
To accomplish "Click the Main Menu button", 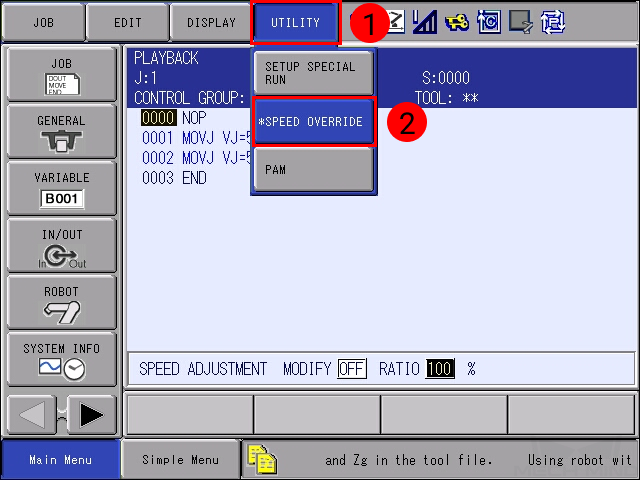I will (60, 460).
